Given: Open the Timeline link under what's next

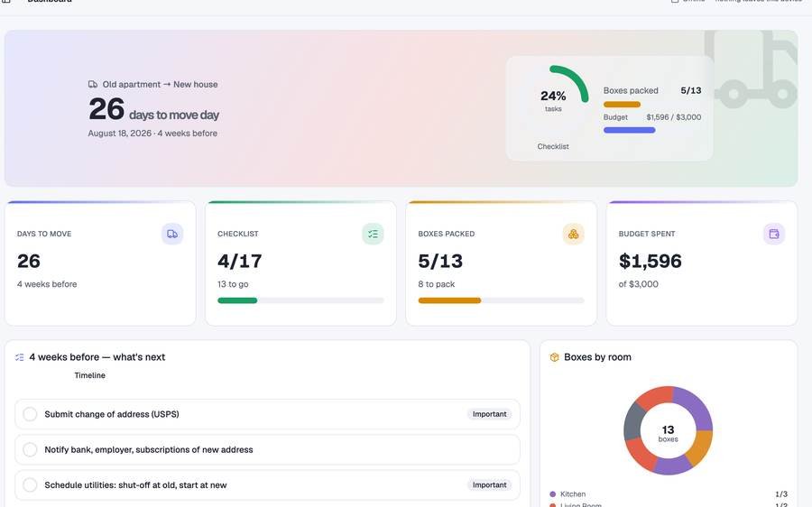Looking at the screenshot, I should click(89, 375).
